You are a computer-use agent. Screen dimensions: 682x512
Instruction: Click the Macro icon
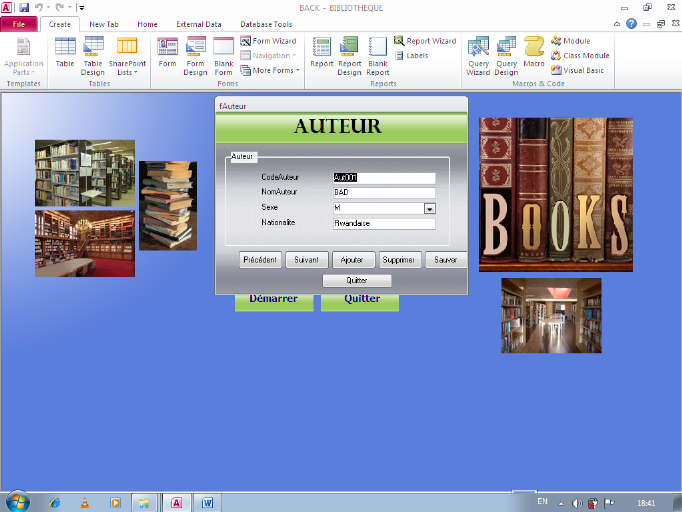[x=534, y=52]
